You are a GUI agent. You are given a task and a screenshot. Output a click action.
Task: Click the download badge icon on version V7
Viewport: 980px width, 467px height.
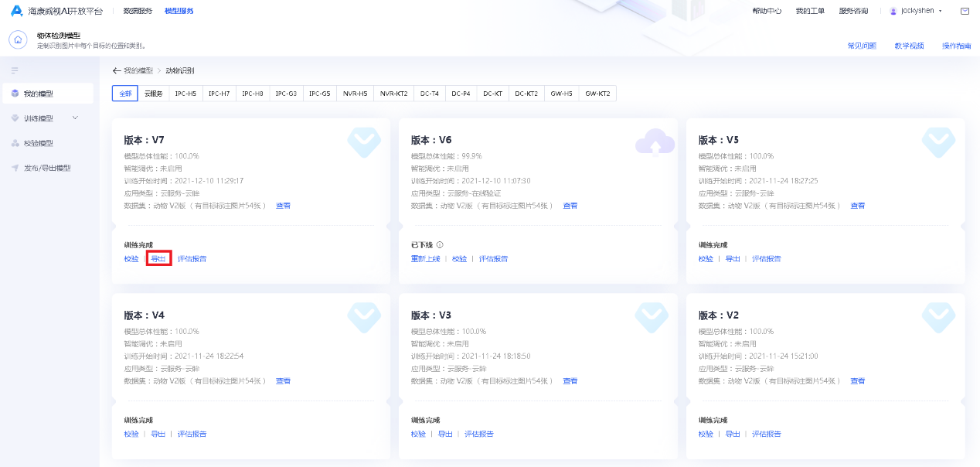coord(364,142)
